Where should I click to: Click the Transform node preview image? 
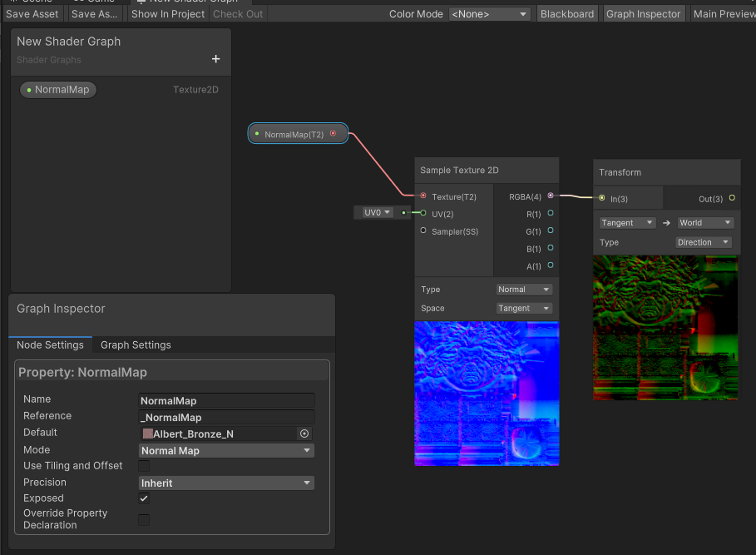click(665, 328)
